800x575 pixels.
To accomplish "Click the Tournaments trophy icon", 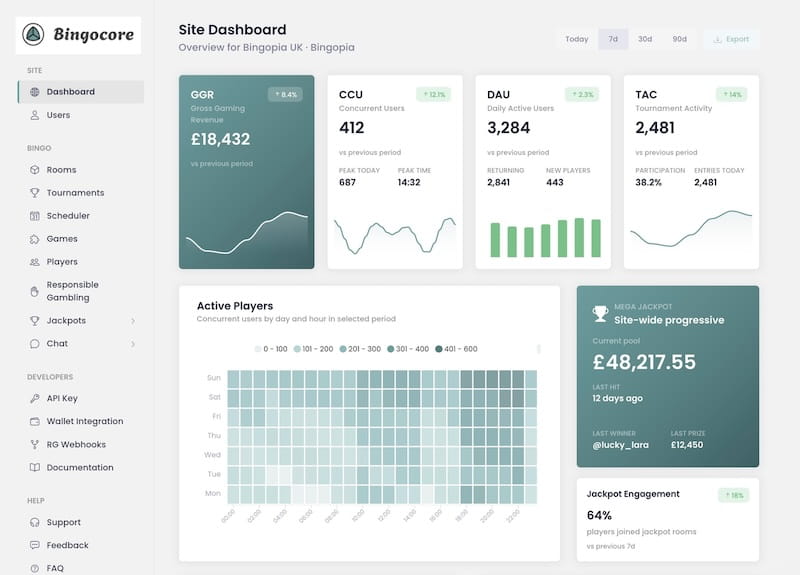I will [x=35, y=193].
